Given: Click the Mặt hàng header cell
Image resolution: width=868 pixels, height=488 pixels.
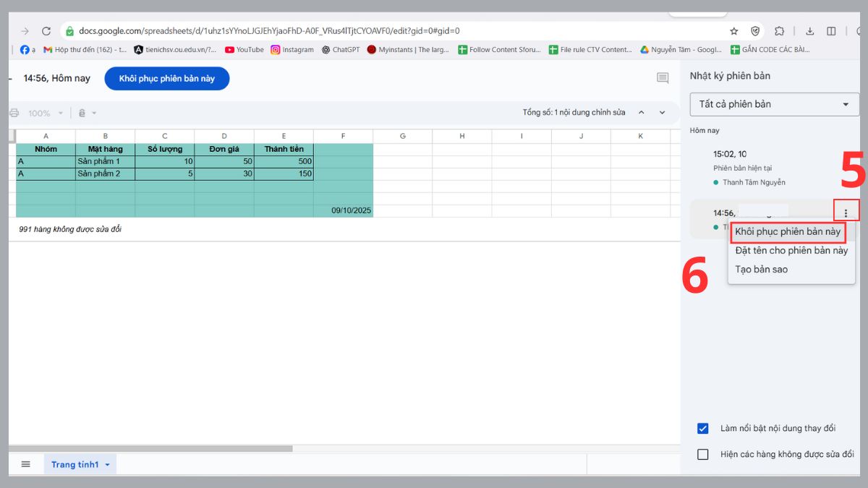Looking at the screenshot, I should click(105, 149).
